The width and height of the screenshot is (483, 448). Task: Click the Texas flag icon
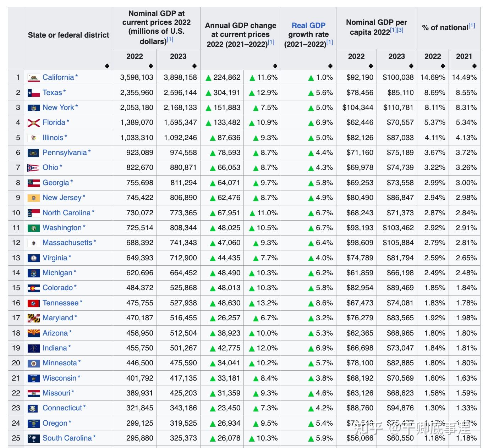coord(33,93)
